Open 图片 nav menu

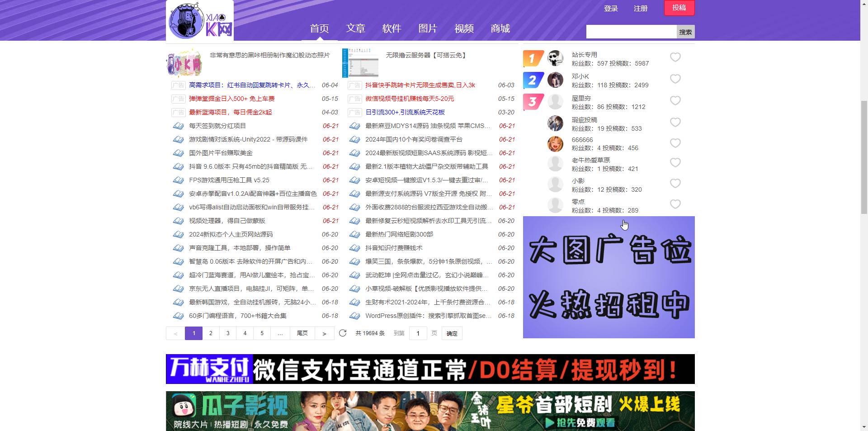428,28
